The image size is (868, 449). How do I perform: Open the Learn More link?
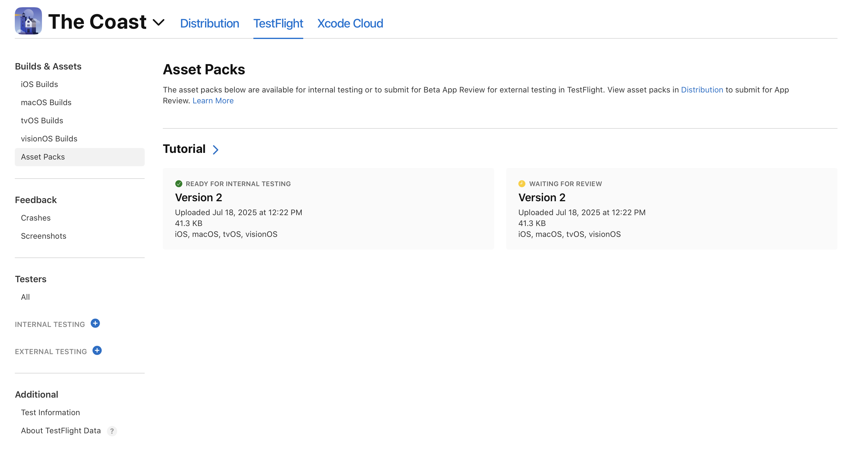pos(213,101)
